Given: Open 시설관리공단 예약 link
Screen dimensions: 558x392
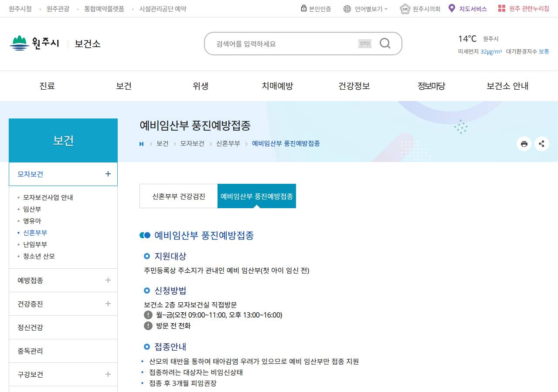Looking at the screenshot, I should pos(163,9).
